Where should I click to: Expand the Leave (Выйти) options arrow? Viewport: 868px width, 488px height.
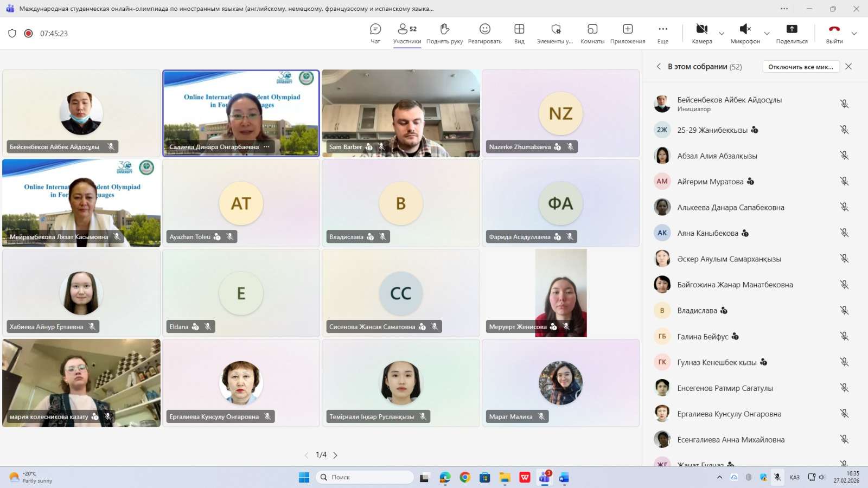tap(854, 34)
